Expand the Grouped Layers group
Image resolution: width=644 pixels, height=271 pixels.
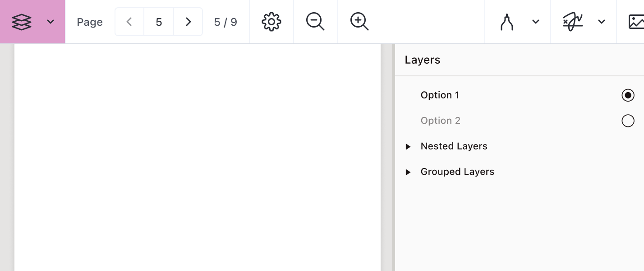coord(409,172)
